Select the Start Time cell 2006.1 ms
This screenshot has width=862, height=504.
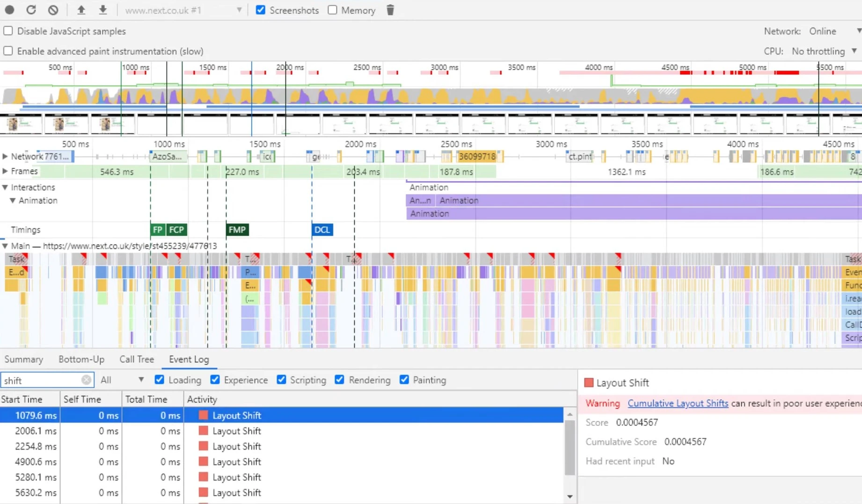point(30,431)
